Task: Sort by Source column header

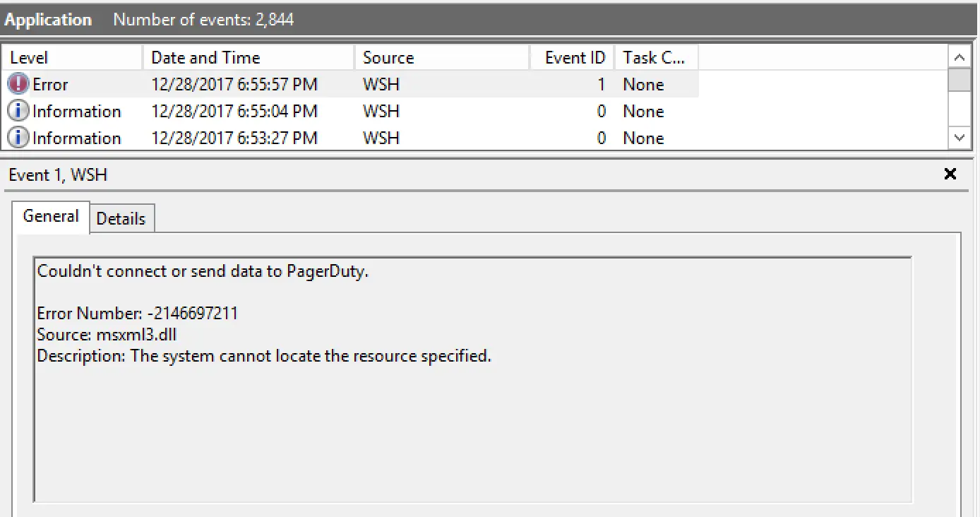Action: click(441, 57)
